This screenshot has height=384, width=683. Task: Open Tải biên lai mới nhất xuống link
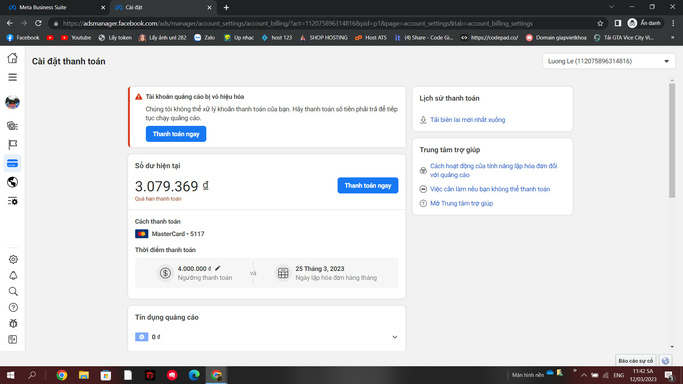point(467,120)
